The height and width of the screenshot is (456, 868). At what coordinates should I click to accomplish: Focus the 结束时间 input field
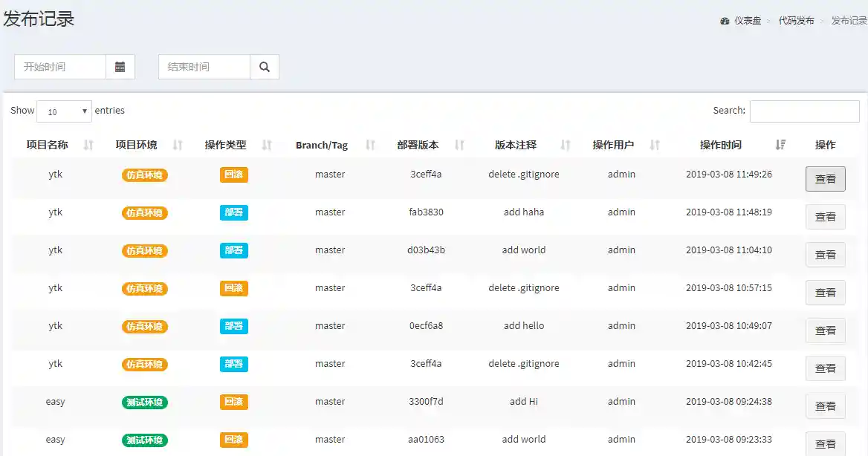pyautogui.click(x=204, y=67)
